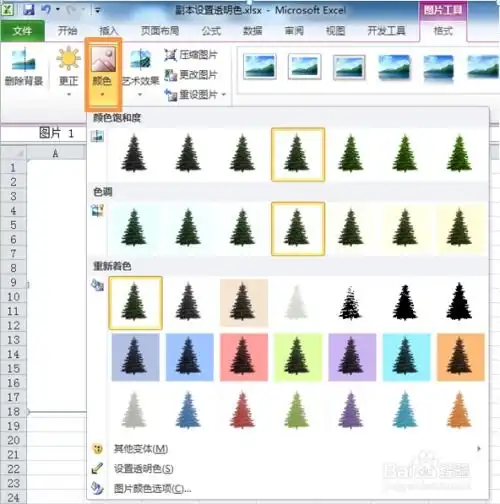
Task: Select the light blue tree recolor swatch
Action: click(x=189, y=411)
